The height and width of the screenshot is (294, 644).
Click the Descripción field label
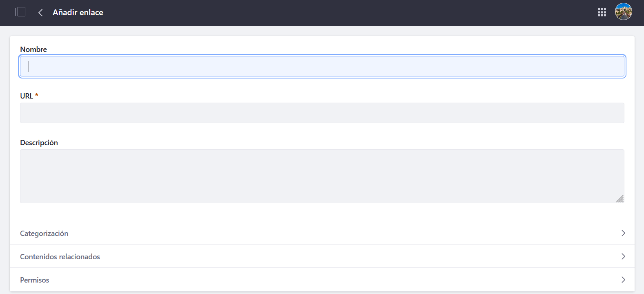click(39, 143)
